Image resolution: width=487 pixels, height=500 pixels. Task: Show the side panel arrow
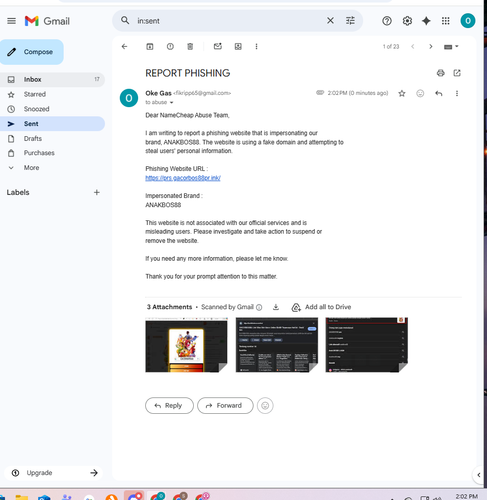click(479, 475)
